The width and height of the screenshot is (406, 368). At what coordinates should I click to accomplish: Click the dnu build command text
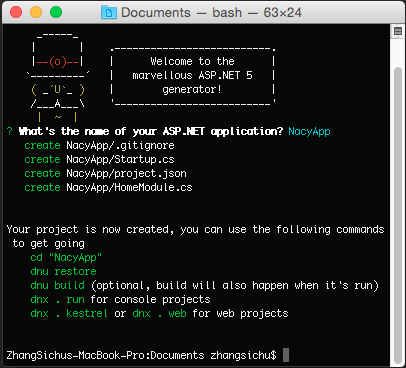[x=57, y=285]
